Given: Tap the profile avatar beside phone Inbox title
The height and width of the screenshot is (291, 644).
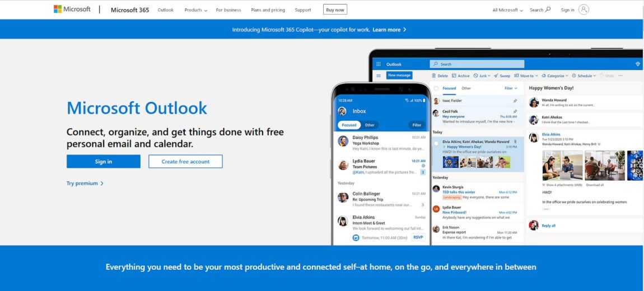Looking at the screenshot, I should (x=342, y=111).
